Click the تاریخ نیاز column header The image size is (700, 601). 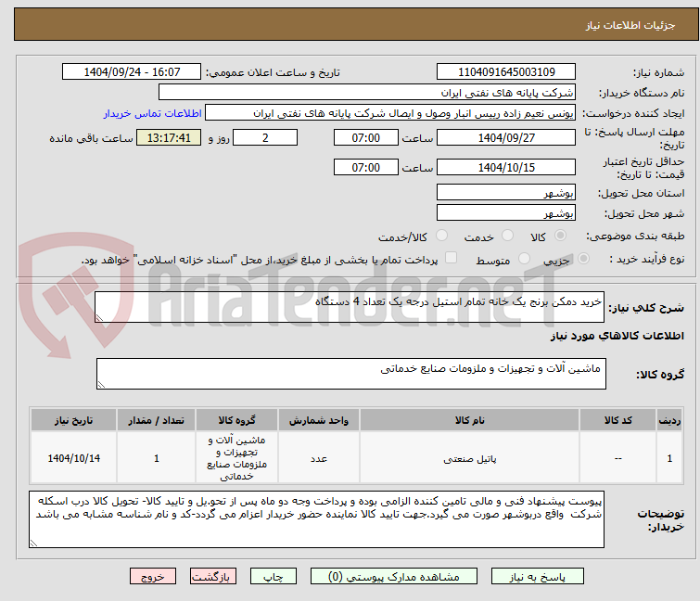pos(73,420)
